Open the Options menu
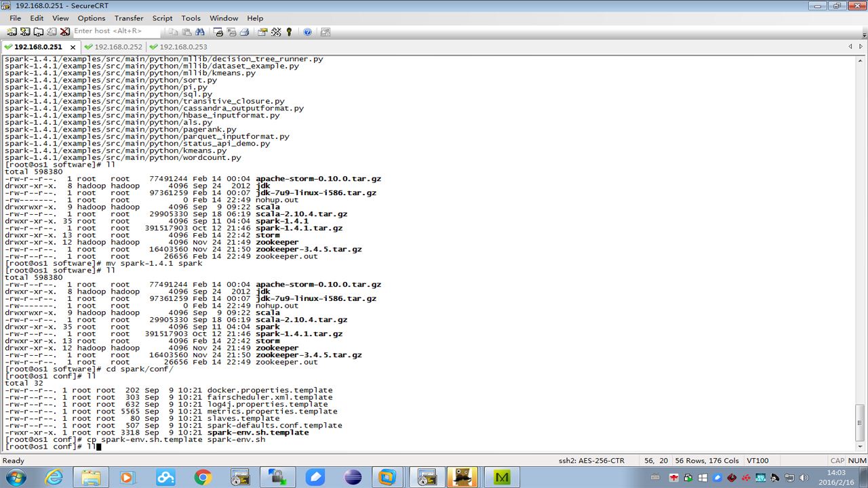Image resolution: width=868 pixels, height=488 pixels. click(92, 18)
